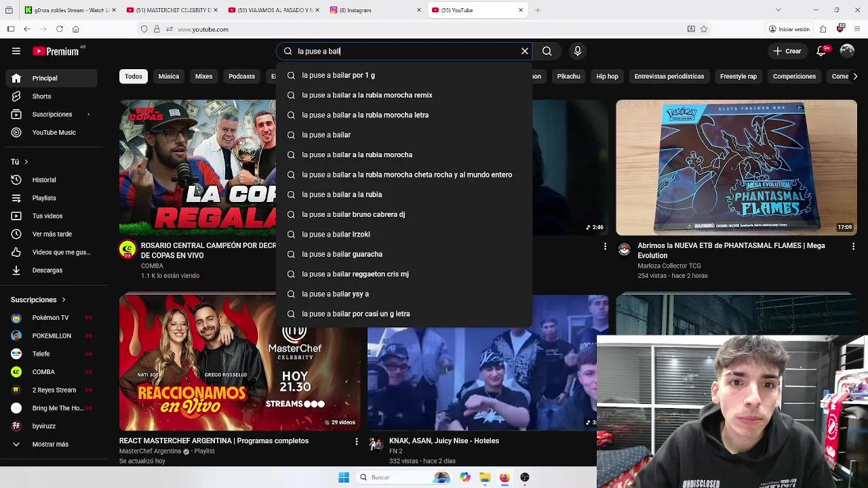Open the Crear menu

coord(787,51)
